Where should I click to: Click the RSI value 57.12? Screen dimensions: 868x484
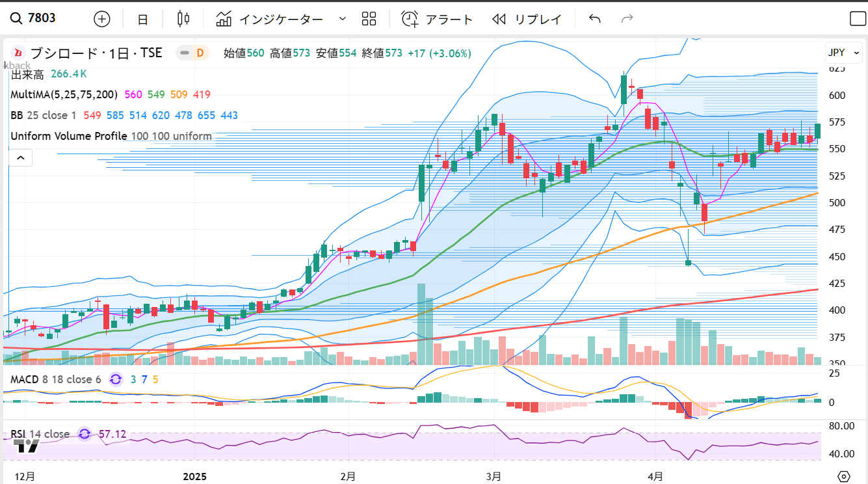point(112,434)
